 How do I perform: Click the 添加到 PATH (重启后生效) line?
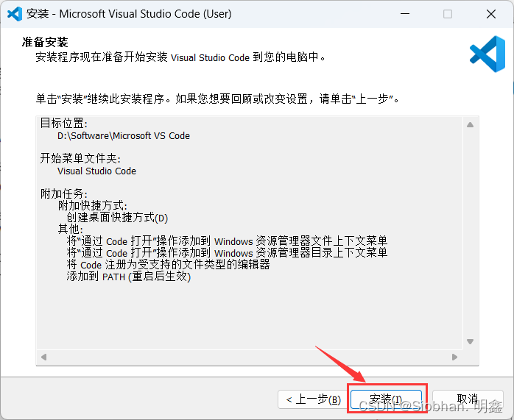pyautogui.click(x=128, y=277)
